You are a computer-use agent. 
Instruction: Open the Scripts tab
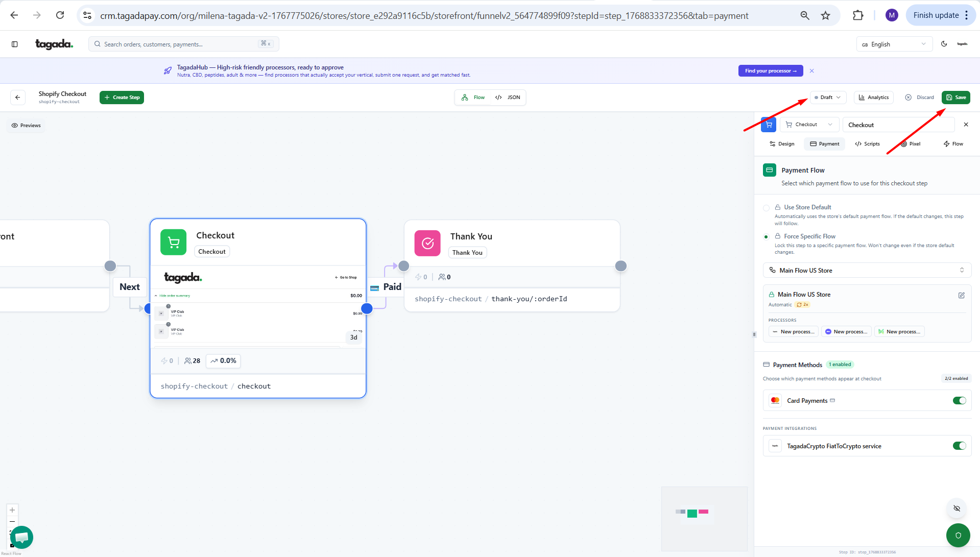(x=867, y=144)
